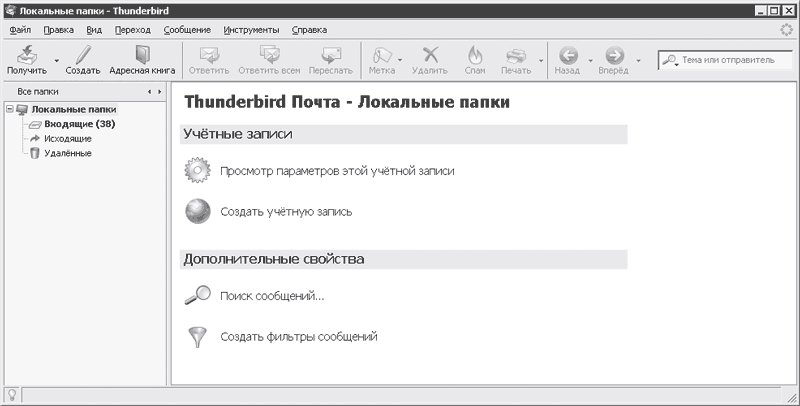Click the Создать (Compose) pencil icon
Screen dimensions: 800x406
click(x=82, y=56)
